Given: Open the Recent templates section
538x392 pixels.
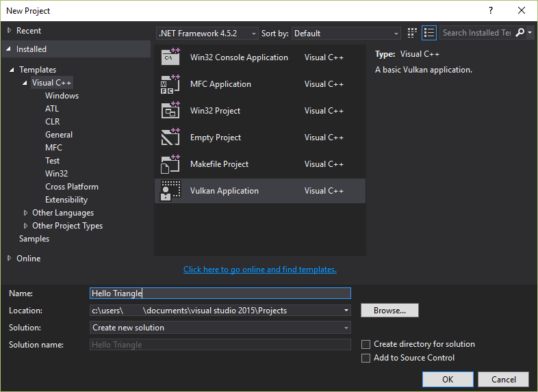Looking at the screenshot, I should (x=28, y=31).
